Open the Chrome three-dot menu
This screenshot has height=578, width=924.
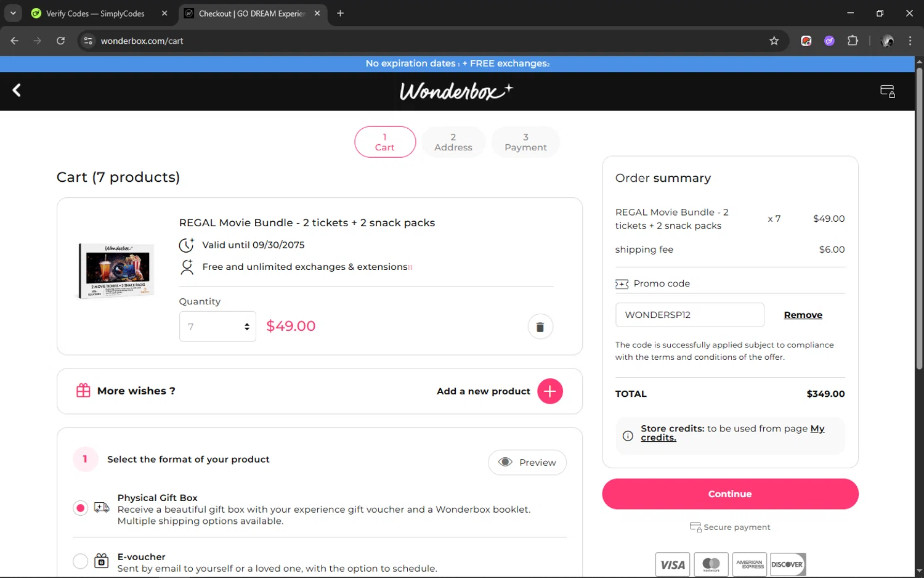tap(910, 41)
